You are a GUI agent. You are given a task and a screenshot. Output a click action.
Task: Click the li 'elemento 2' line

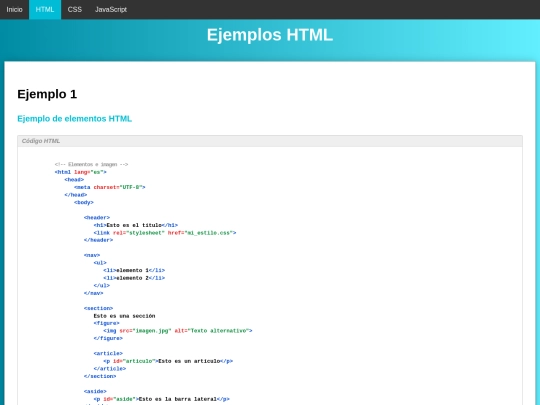point(134,278)
